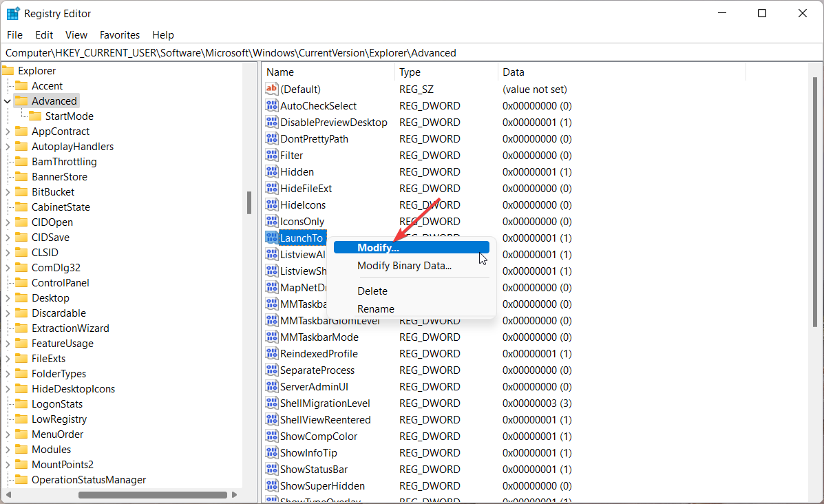Collapse the Advanced key in the tree
This screenshot has height=504, width=824.
coord(8,101)
